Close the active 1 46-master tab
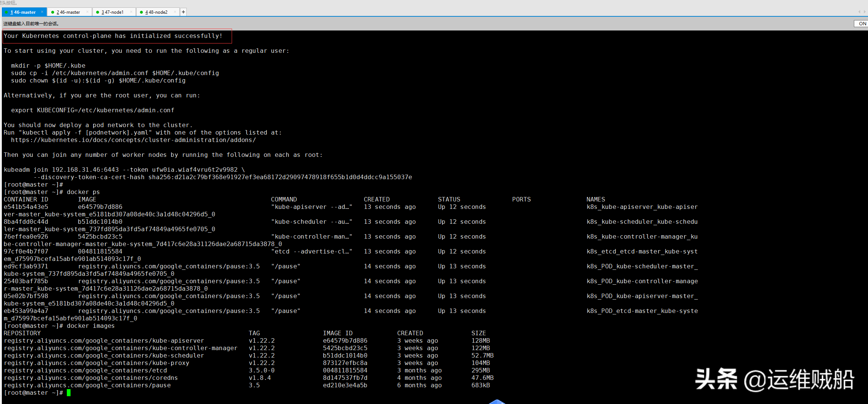This screenshot has height=404, width=868. [x=42, y=12]
